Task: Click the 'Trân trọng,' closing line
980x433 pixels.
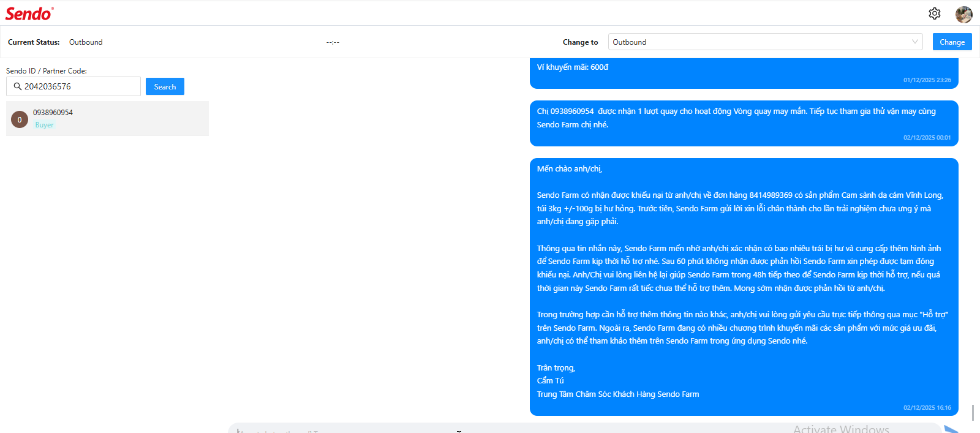Action: (556, 367)
